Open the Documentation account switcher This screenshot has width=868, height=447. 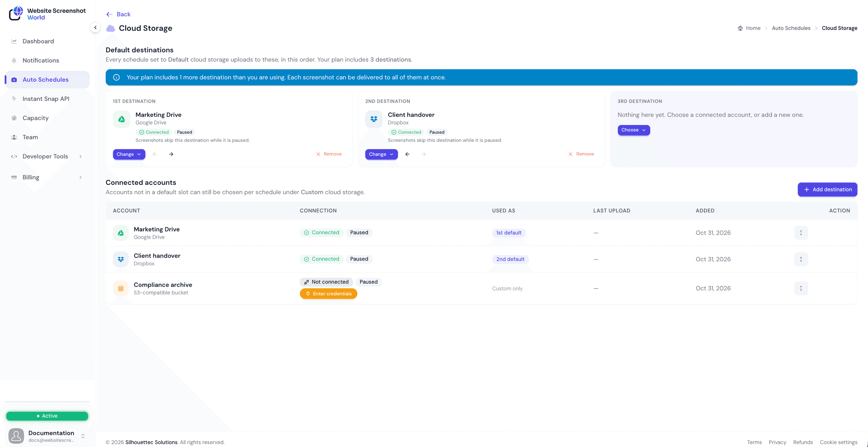[x=47, y=436]
